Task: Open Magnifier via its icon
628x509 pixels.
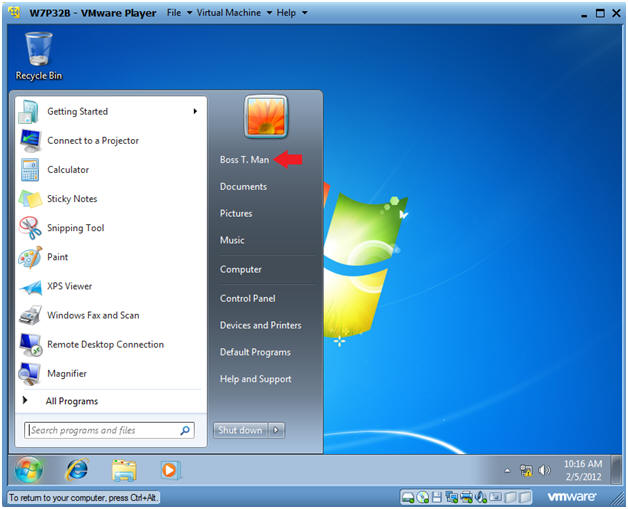Action: point(29,374)
